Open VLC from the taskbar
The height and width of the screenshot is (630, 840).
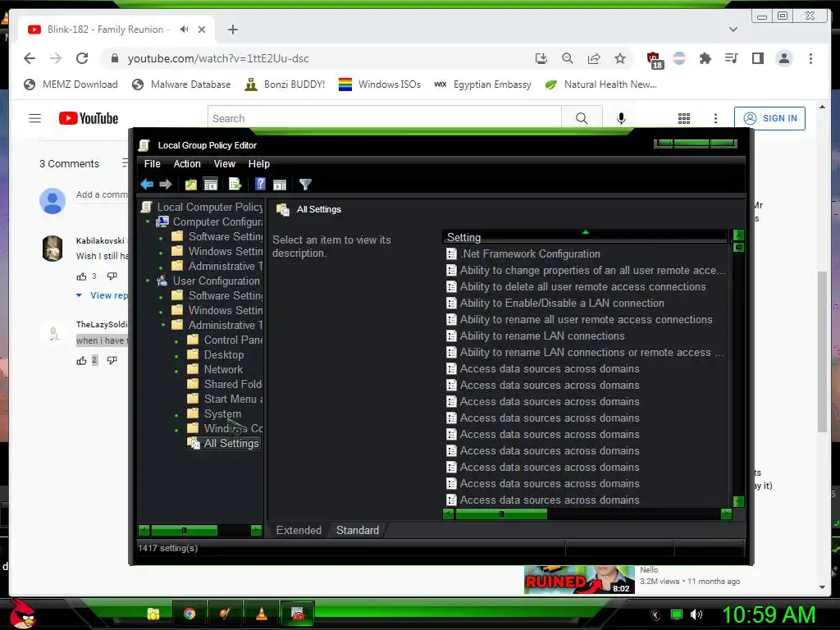tap(262, 614)
